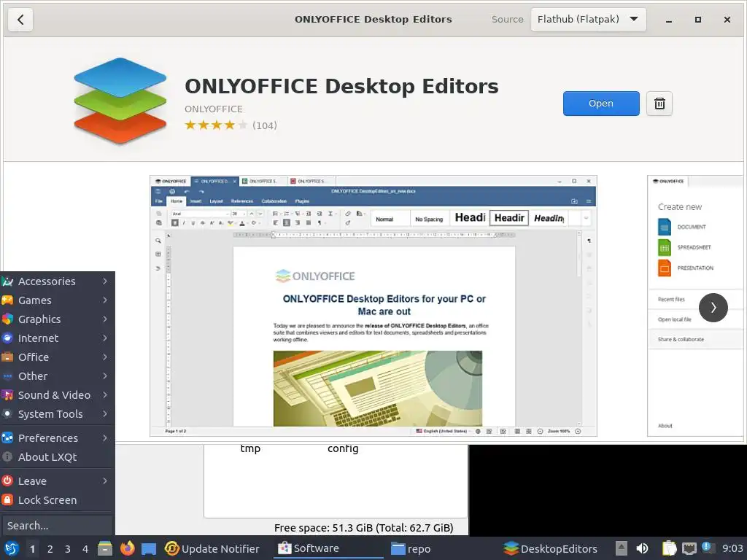This screenshot has height=560, width=747.
Task: Open the Leave submenu
Action: click(x=57, y=481)
